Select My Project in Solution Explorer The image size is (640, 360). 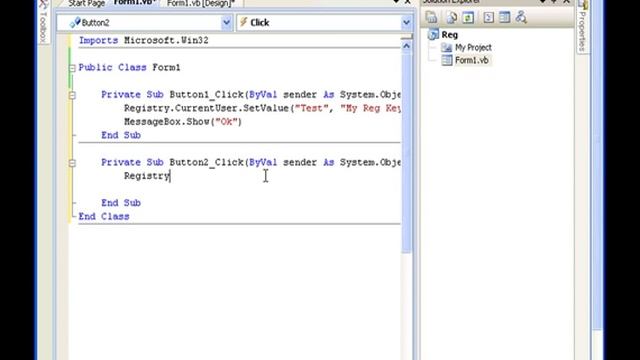point(473,48)
